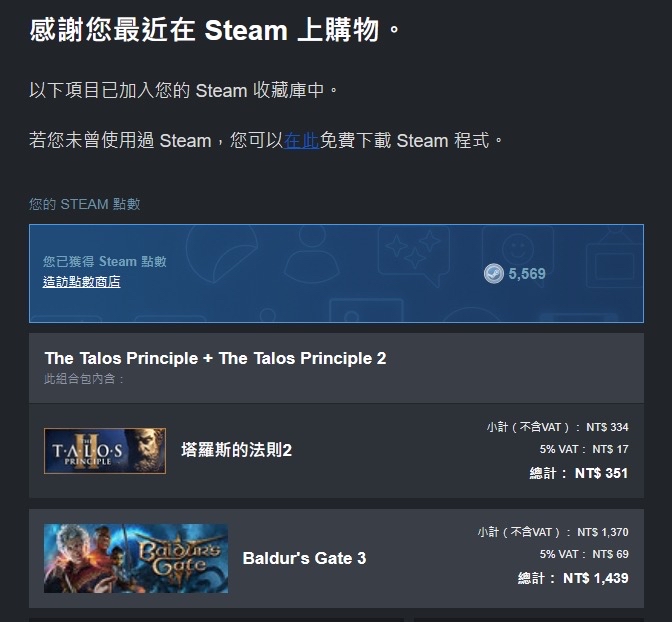Click the NT$ 1,439 total price

click(596, 578)
